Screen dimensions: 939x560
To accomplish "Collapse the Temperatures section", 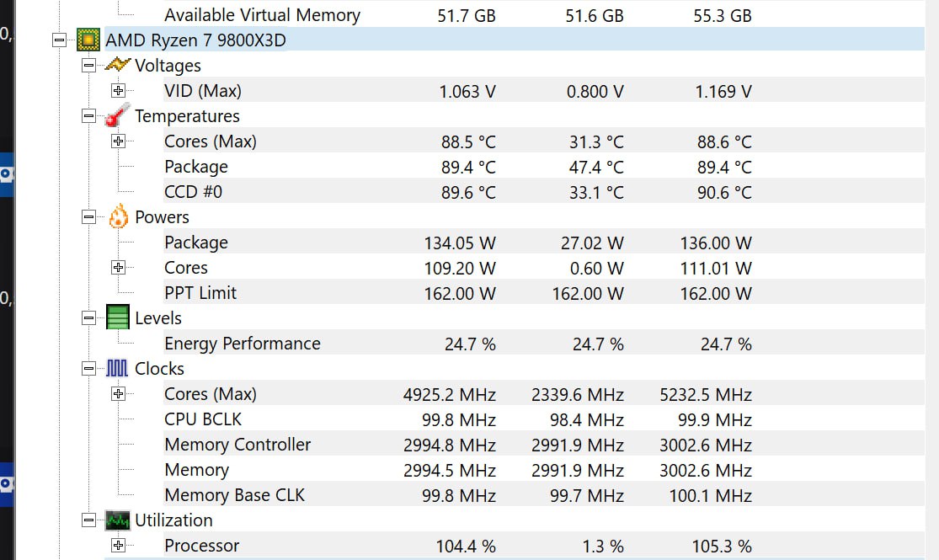I will [88, 115].
